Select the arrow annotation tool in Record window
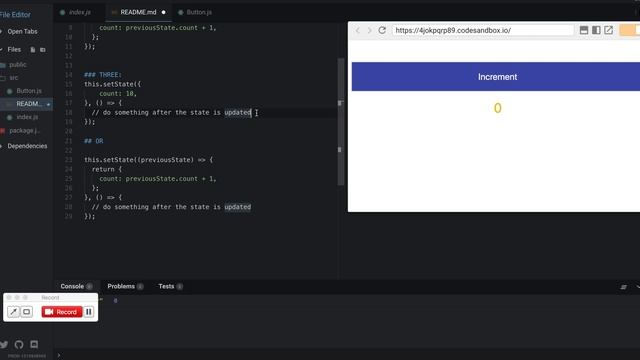This screenshot has width=640, height=360. tap(13, 312)
